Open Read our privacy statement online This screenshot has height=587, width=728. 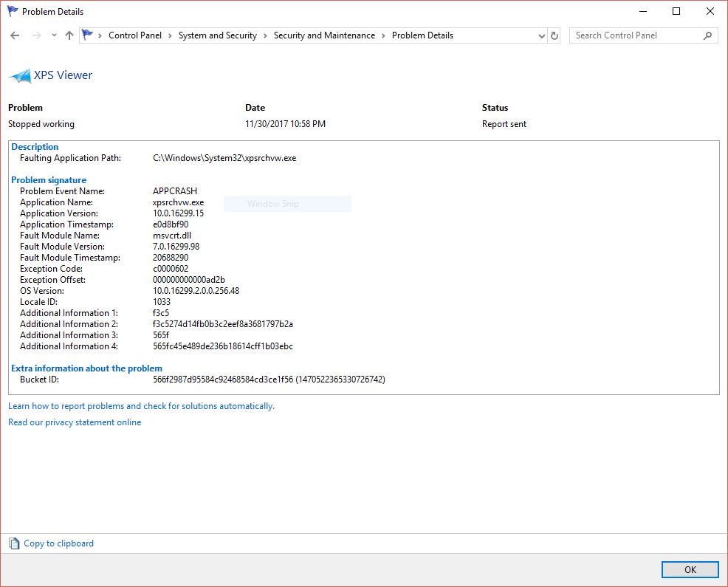pos(75,422)
